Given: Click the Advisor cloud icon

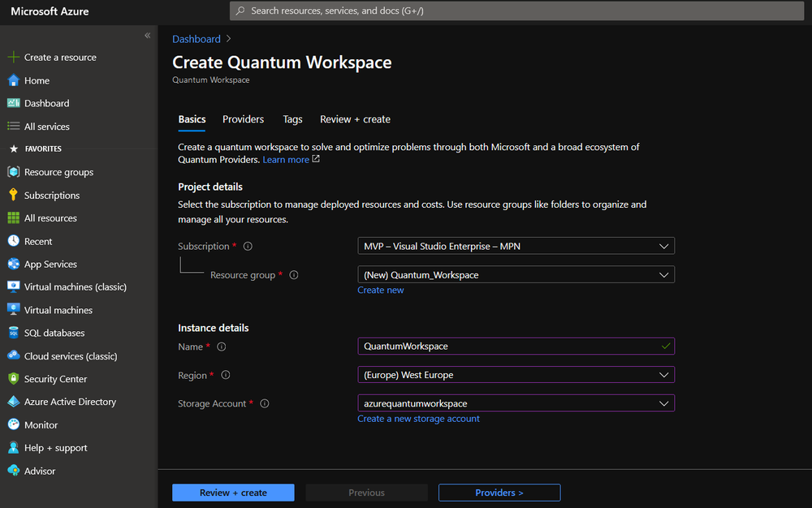Looking at the screenshot, I should click(14, 471).
